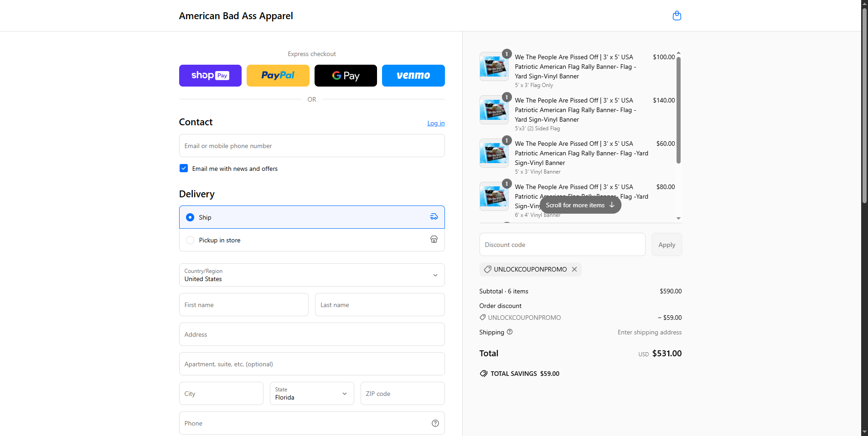Click the Shipping info question mark icon
Image resolution: width=868 pixels, height=436 pixels.
[510, 332]
